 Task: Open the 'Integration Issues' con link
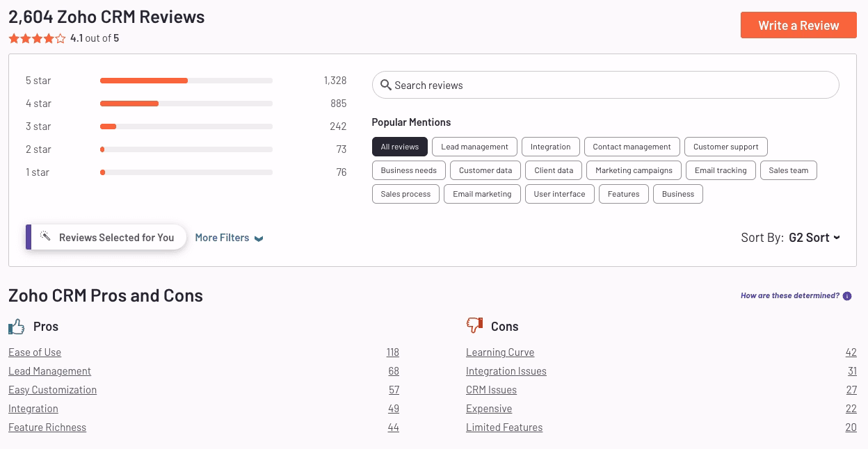pos(506,371)
